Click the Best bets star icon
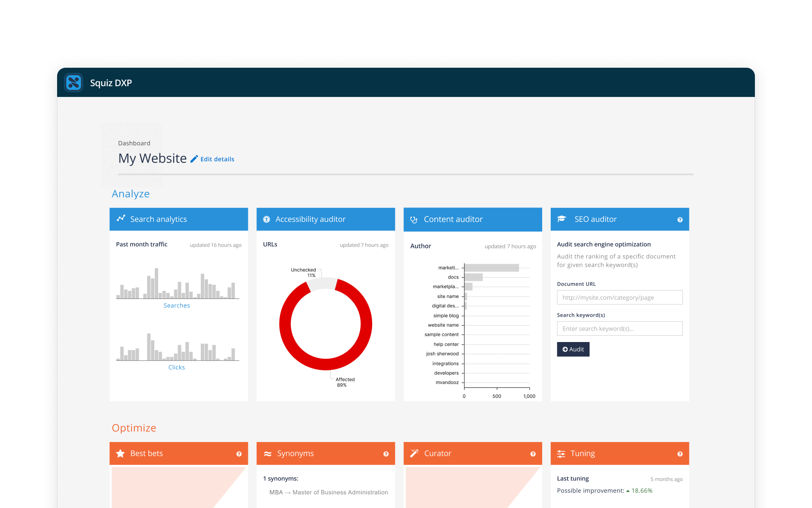812x508 pixels. (x=120, y=453)
